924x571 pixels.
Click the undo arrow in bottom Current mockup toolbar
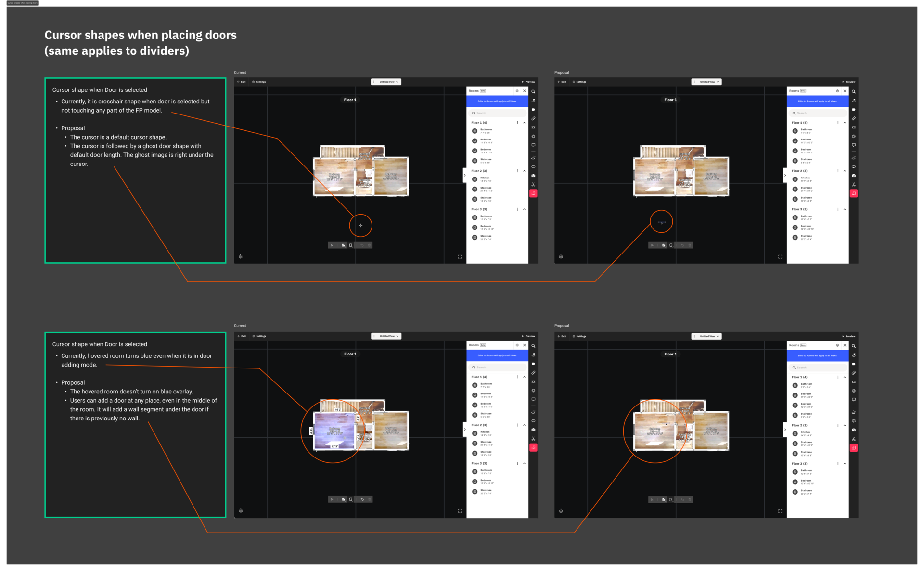(362, 499)
